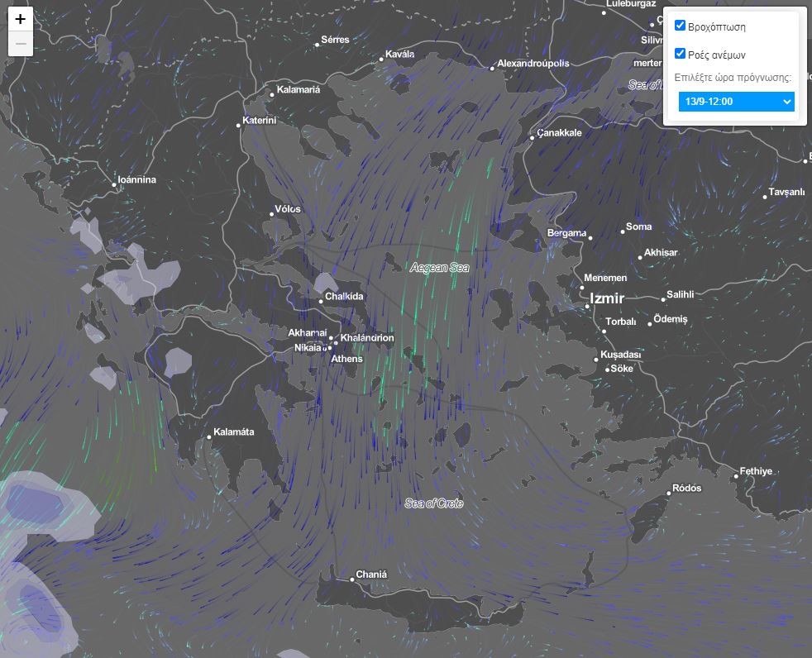Select the Alexandroúpolis marker
812x658 pixels.
(492, 69)
